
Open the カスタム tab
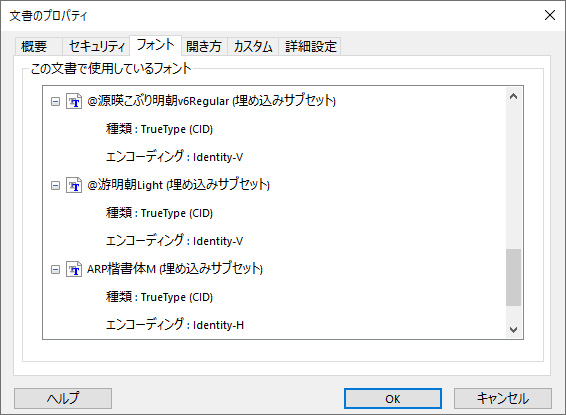pyautogui.click(x=253, y=46)
